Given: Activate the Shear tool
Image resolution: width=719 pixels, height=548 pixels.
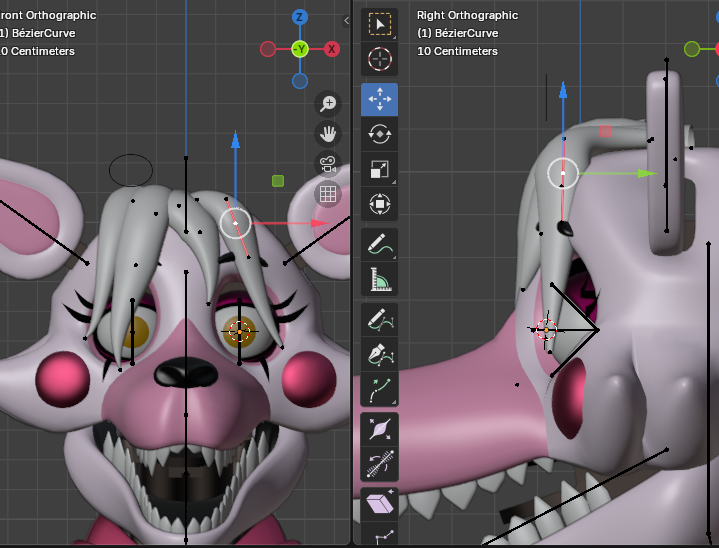Looking at the screenshot, I should point(380,504).
